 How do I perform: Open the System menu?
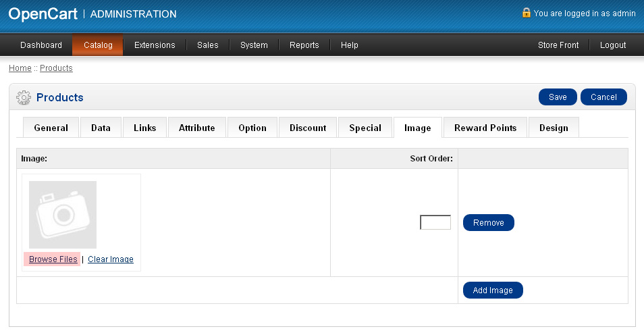tap(254, 45)
